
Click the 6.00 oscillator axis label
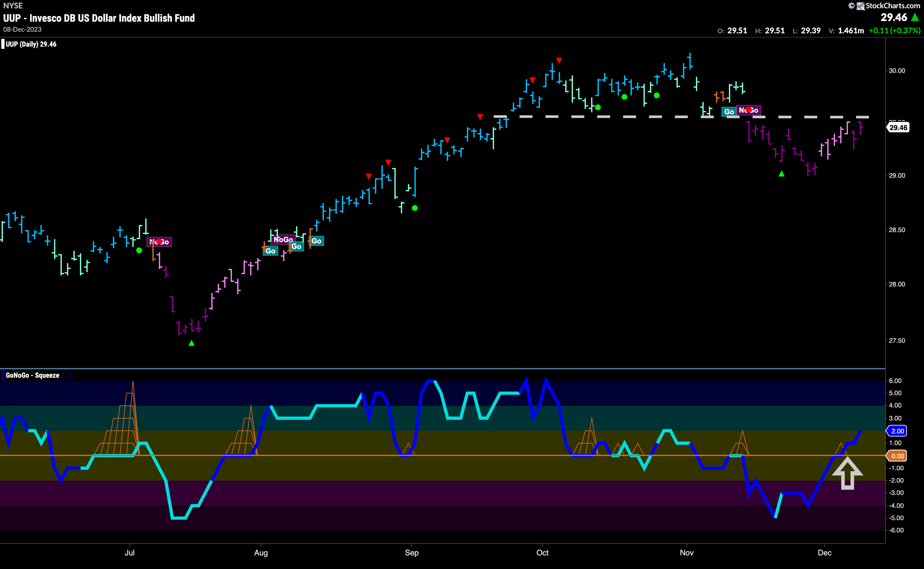(895, 381)
